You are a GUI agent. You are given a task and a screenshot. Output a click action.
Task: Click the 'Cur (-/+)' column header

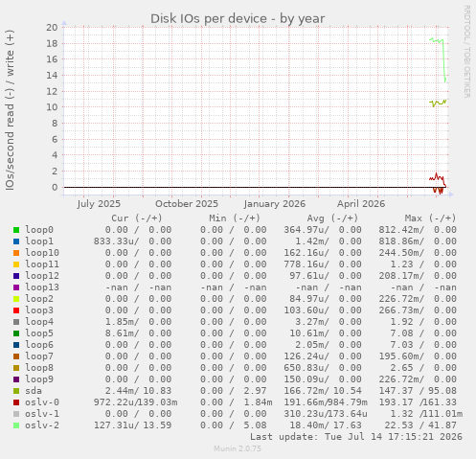(137, 218)
